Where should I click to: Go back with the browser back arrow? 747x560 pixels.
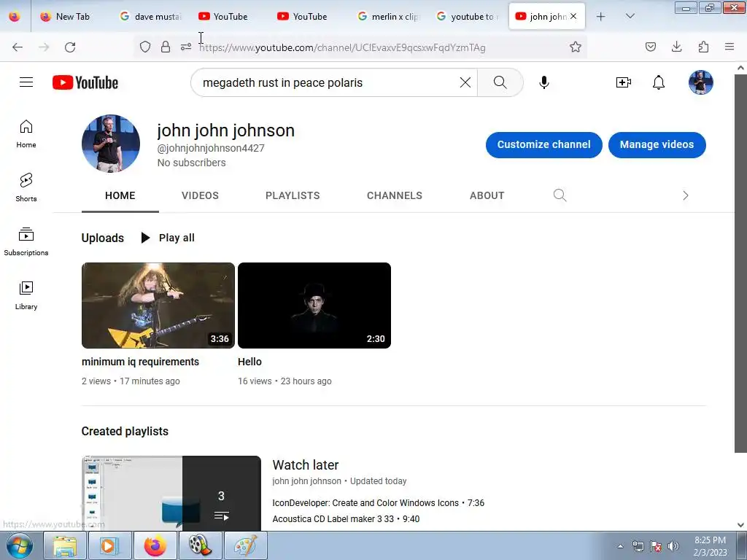(x=18, y=47)
